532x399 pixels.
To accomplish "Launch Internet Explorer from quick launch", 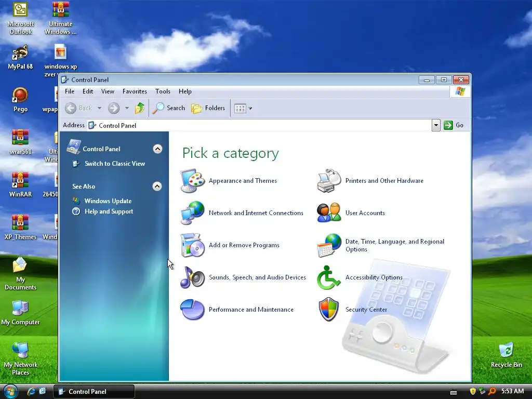I will pos(31,391).
